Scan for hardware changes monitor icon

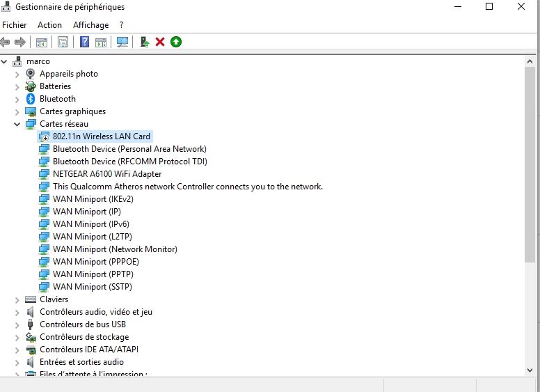(x=122, y=42)
